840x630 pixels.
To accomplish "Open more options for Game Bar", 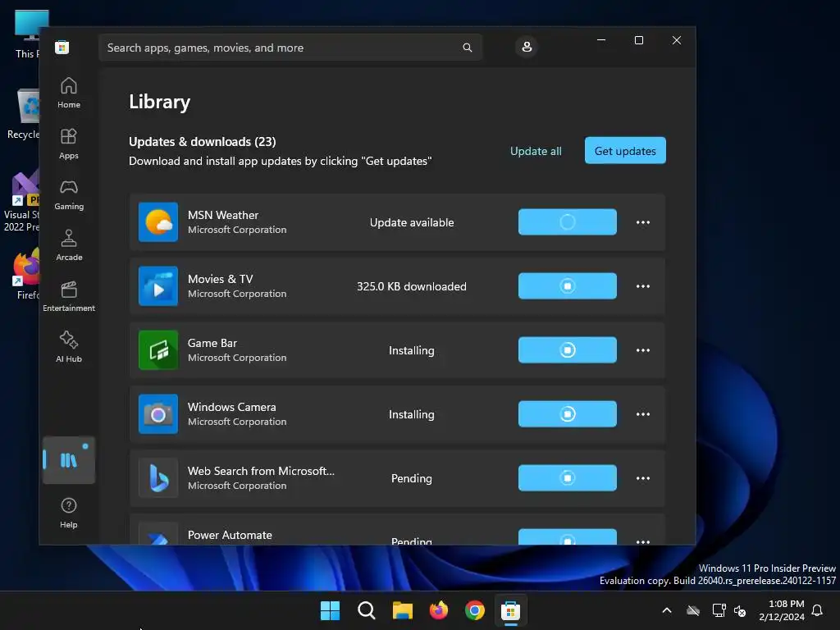I will [x=643, y=350].
